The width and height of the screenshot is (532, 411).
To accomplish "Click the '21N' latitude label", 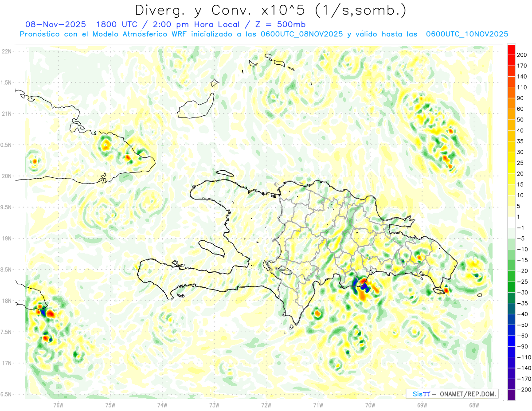I will (x=6, y=114).
